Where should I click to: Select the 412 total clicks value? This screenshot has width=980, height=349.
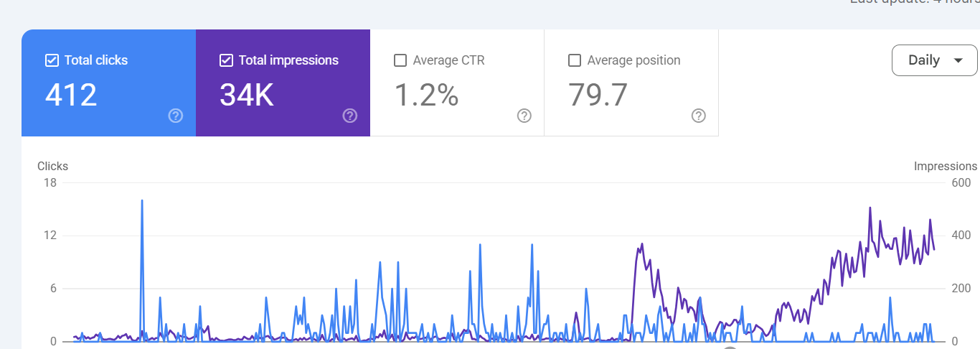click(x=71, y=95)
